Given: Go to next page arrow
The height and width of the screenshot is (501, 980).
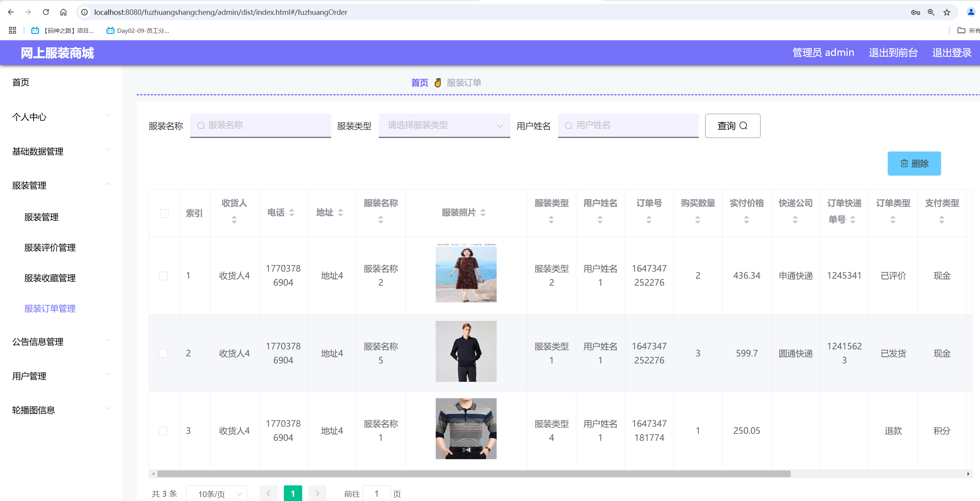Looking at the screenshot, I should click(x=317, y=494).
